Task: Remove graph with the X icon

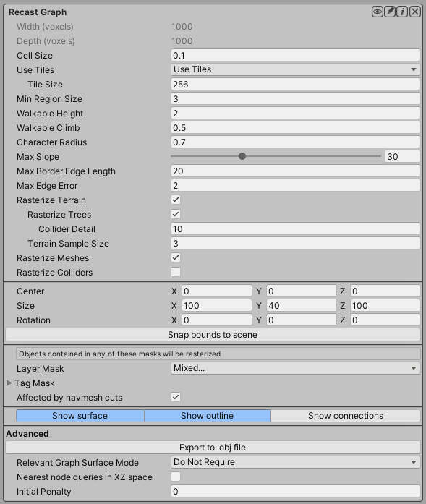Action: [415, 12]
